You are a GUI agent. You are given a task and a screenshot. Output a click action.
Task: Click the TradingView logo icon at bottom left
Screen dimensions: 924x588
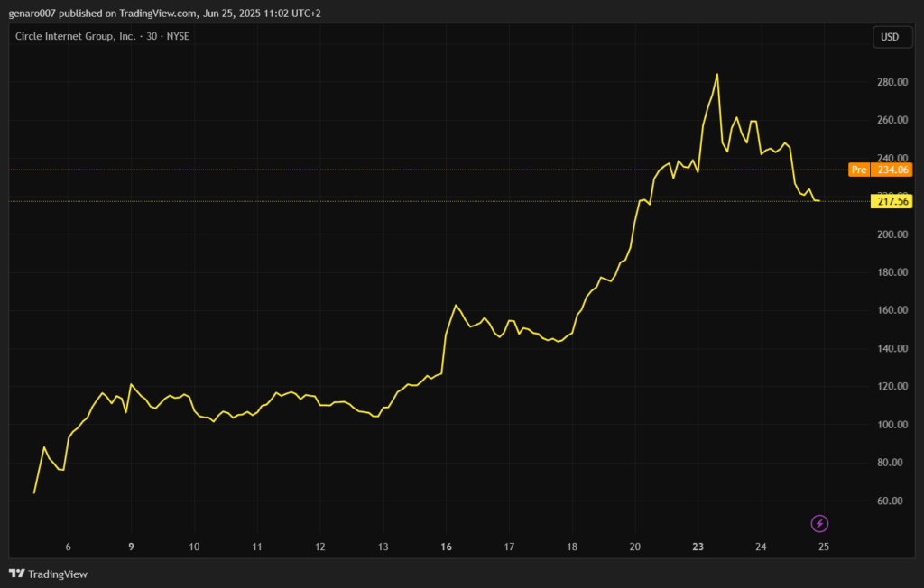click(16, 574)
